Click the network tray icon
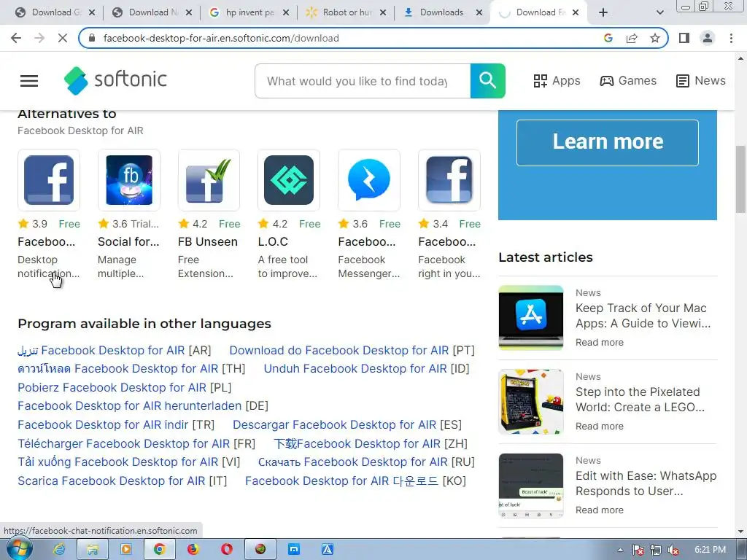 (x=656, y=550)
